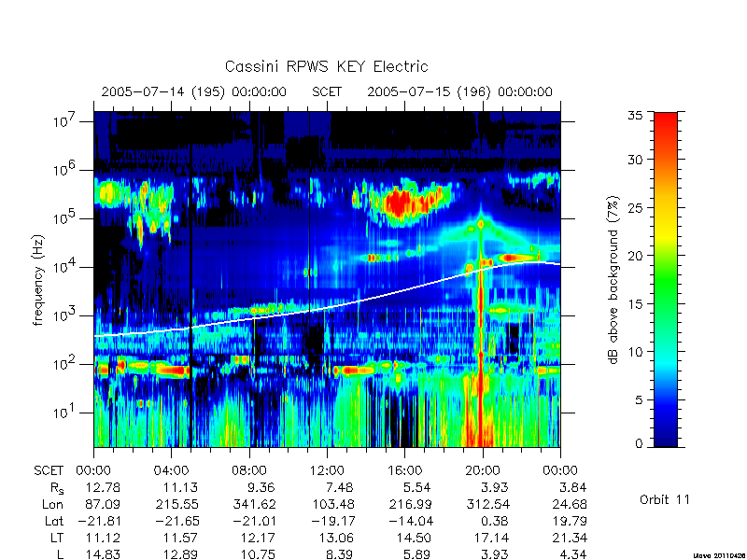Click the LT value 11.12
747x560 pixels.
coord(103,538)
